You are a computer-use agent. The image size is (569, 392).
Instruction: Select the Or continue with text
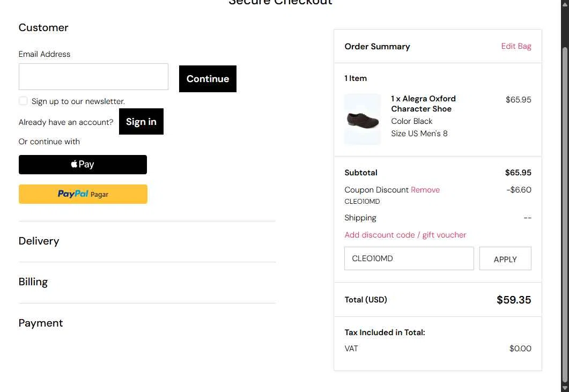point(49,142)
